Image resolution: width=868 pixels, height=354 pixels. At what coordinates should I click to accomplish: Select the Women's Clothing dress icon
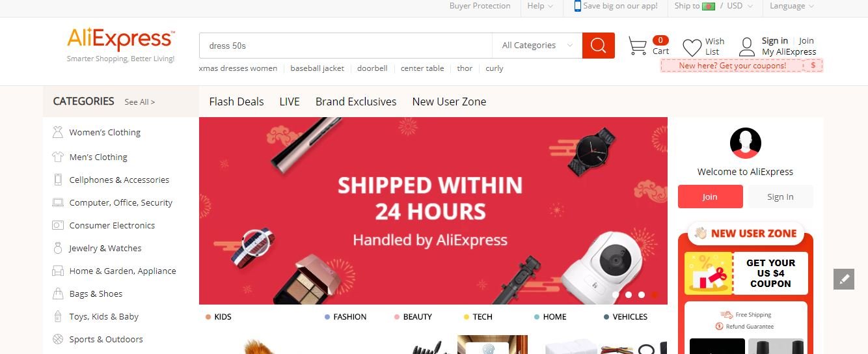[58, 132]
